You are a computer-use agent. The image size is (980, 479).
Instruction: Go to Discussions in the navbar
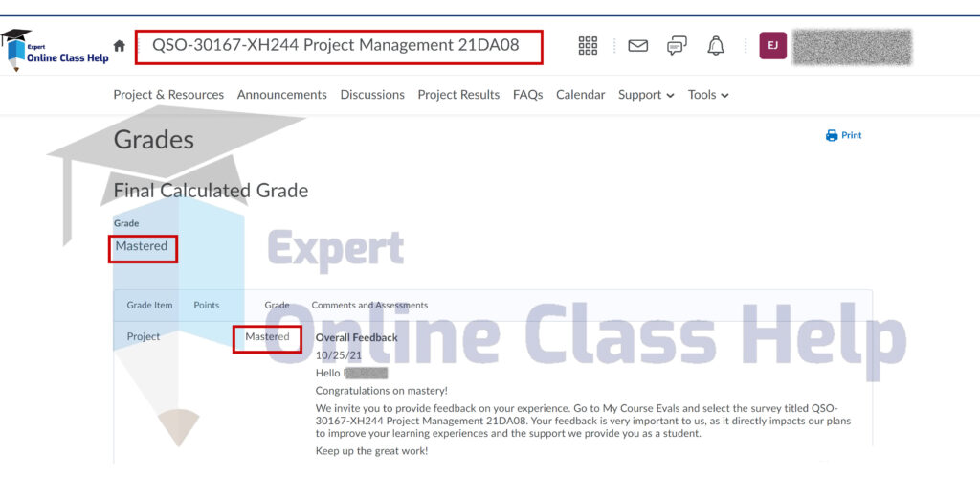[x=372, y=95]
